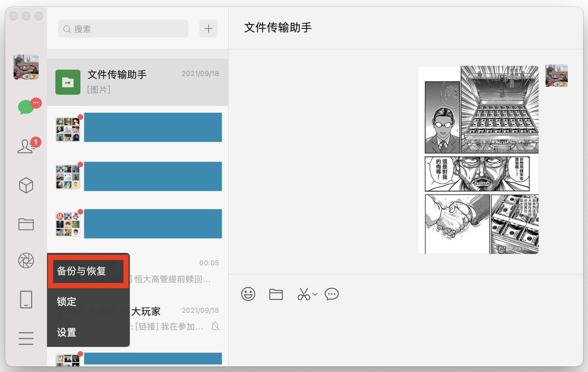Click the Channels aperture icon in sidebar

(x=26, y=261)
